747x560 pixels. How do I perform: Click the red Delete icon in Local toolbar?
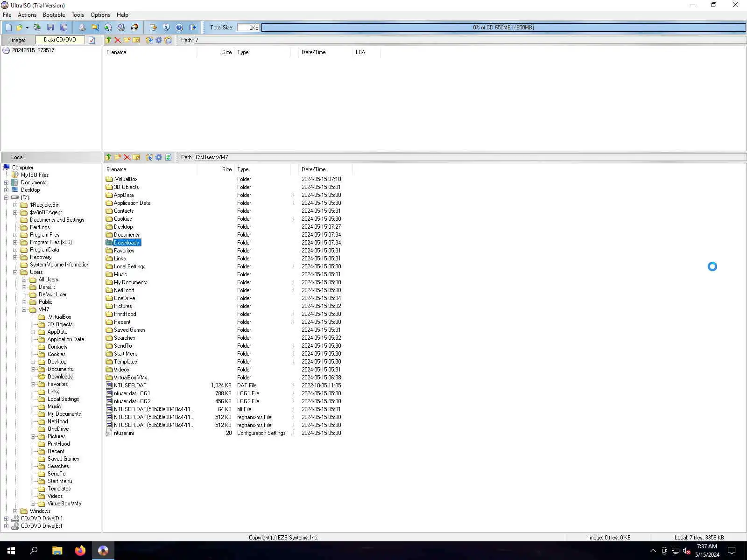click(127, 157)
